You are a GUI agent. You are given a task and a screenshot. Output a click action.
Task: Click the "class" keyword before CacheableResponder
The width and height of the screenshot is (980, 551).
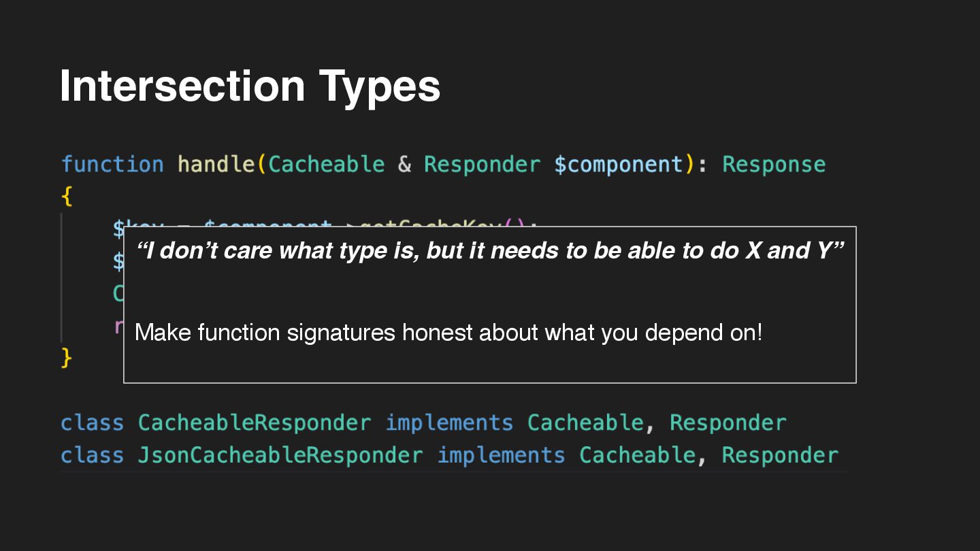[x=93, y=423]
